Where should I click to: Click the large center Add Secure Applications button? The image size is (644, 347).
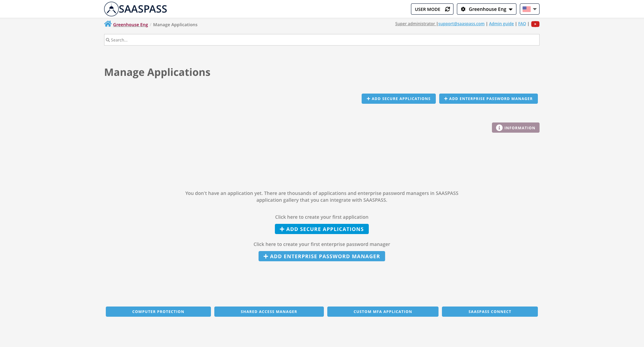[x=321, y=229]
